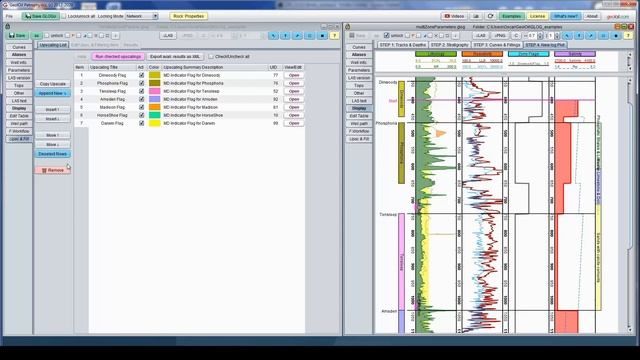Remove the selected upscaling row

tap(53, 170)
